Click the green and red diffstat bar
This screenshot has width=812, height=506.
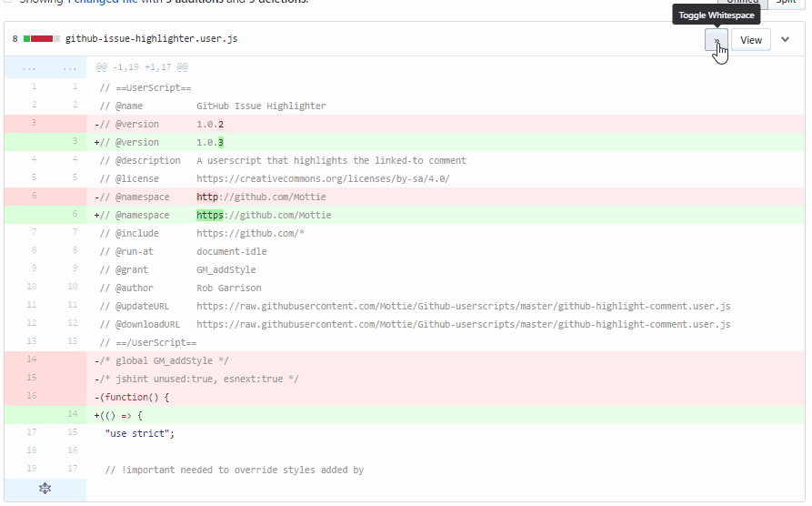[x=42, y=39]
